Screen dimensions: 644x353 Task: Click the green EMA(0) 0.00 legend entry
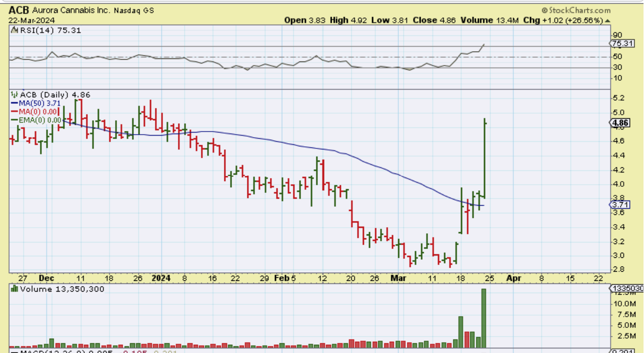click(36, 120)
